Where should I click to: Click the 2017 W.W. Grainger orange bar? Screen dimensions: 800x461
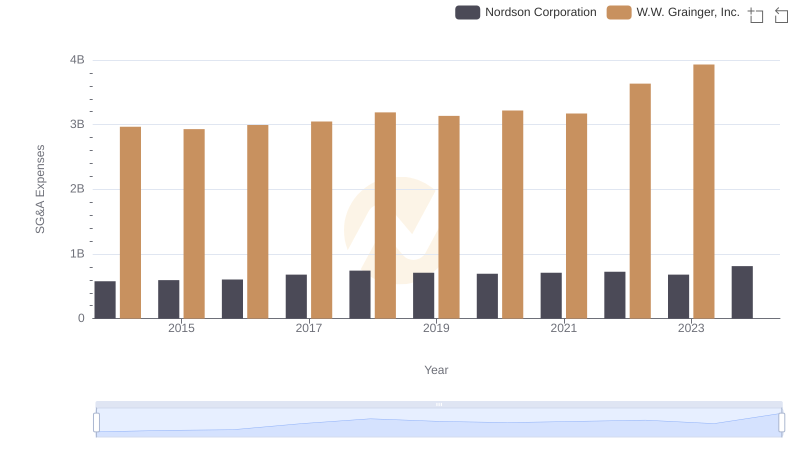321,220
